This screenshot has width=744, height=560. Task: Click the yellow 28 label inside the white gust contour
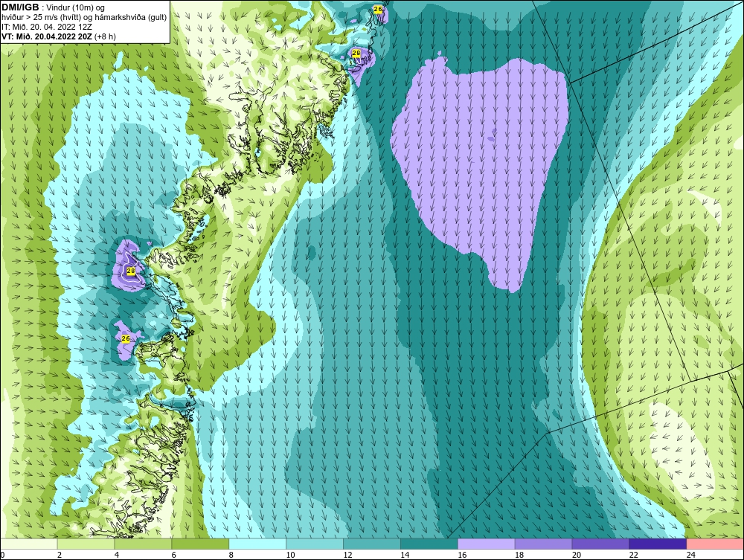point(130,271)
